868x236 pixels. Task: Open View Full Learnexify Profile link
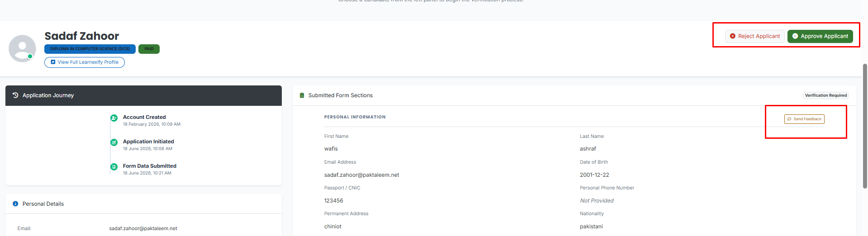(85, 62)
